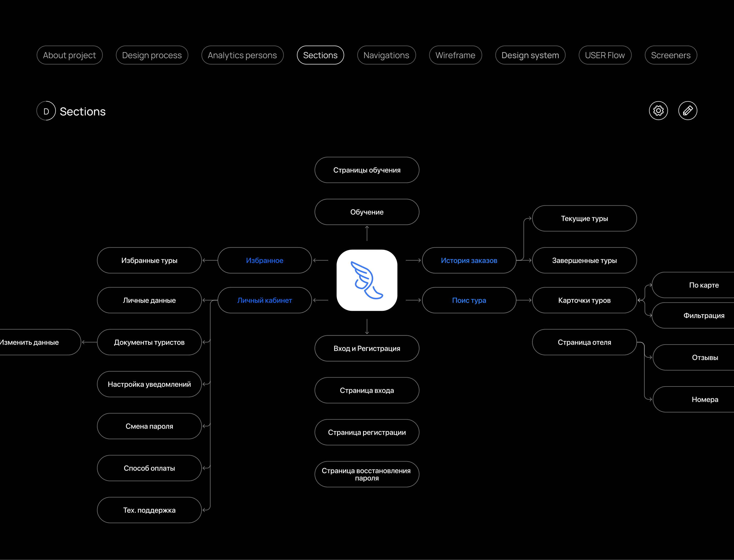Switch to the Navigations tab

click(386, 55)
